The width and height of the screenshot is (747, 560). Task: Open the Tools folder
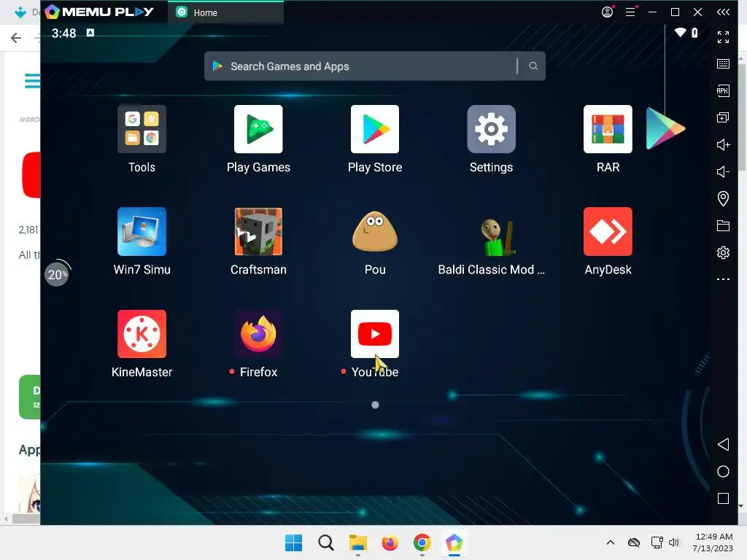point(142,129)
